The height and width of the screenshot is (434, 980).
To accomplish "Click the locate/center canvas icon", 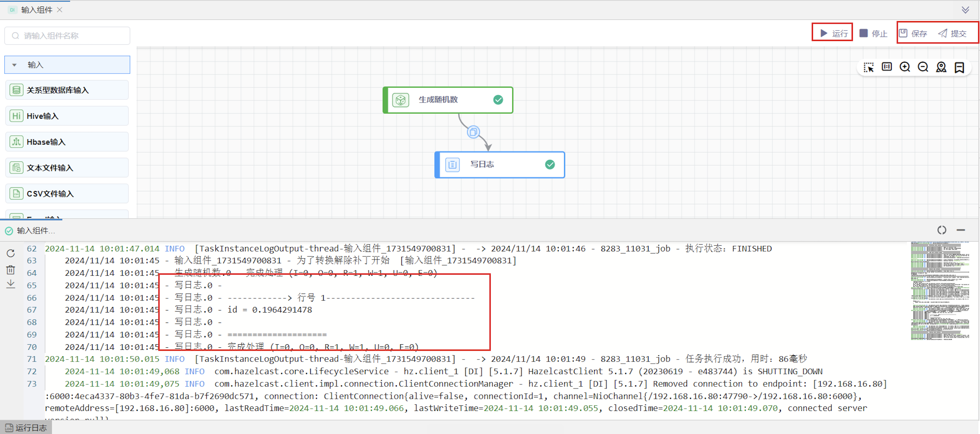I will tap(941, 67).
